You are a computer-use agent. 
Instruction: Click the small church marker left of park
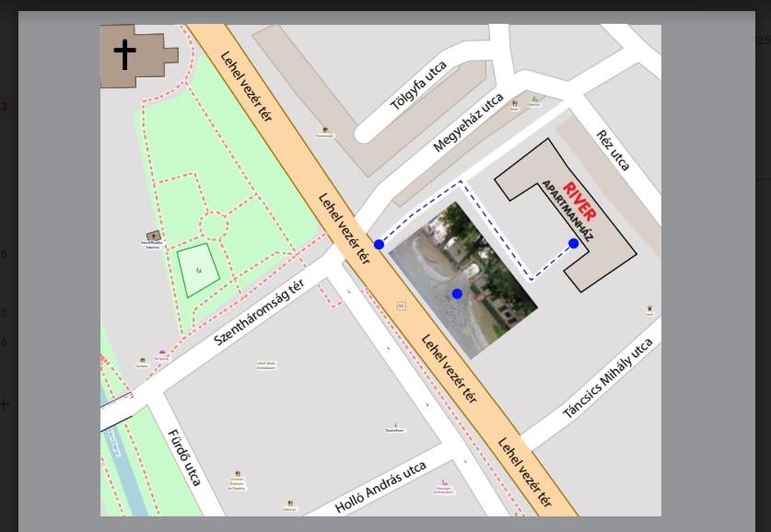coord(153,237)
